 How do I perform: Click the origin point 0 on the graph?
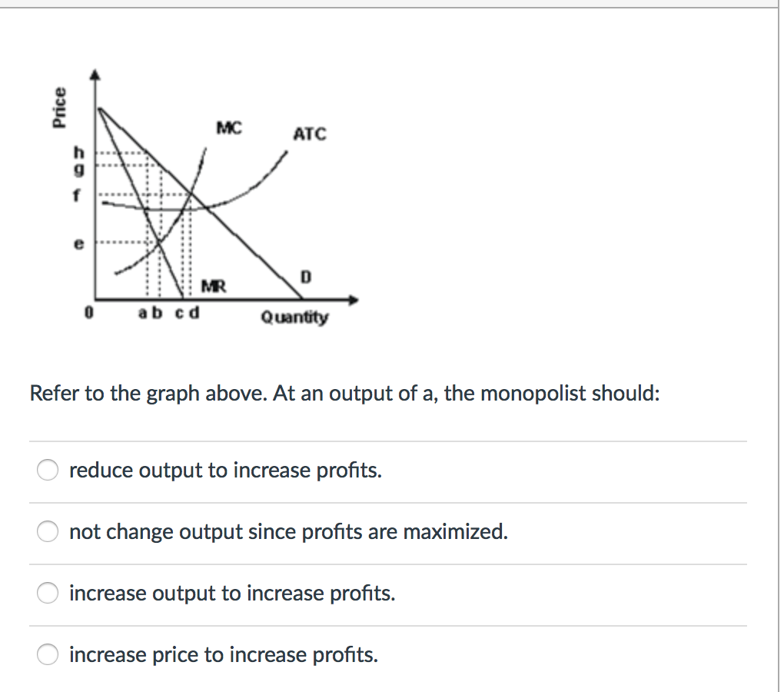point(88,312)
